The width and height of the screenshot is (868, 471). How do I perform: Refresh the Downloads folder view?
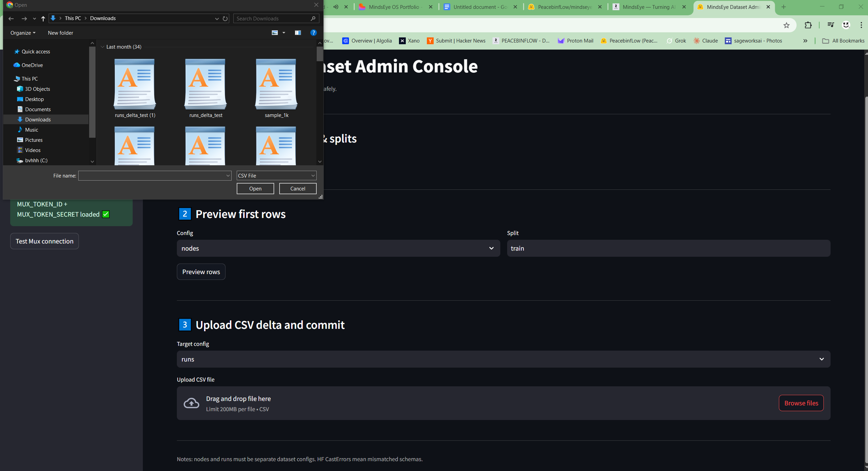[x=225, y=19]
